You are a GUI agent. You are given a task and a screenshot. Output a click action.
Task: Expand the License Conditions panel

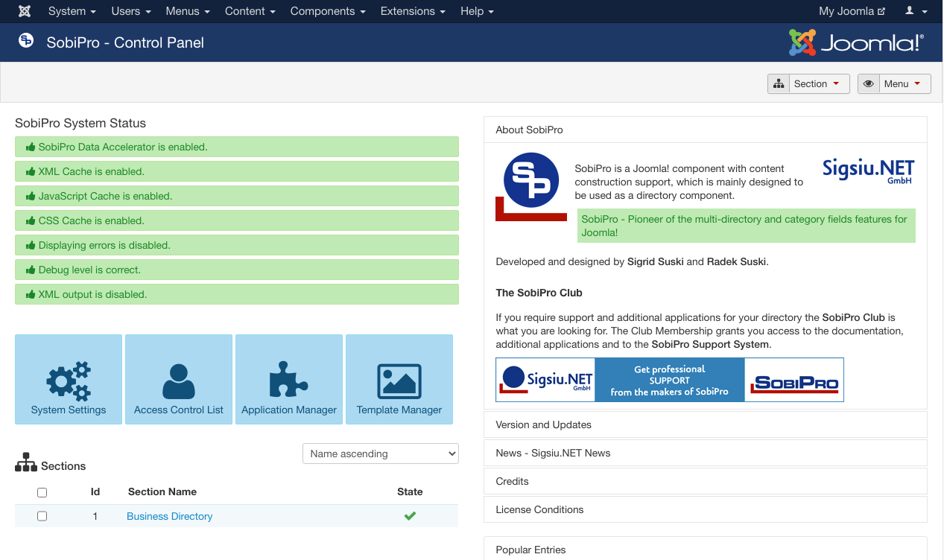pos(706,509)
